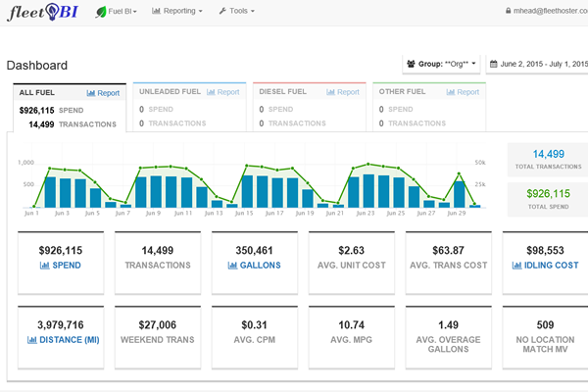The image size is (588, 392).
Task: Click the Jun 15 chart axis label
Action: pyautogui.click(x=244, y=213)
